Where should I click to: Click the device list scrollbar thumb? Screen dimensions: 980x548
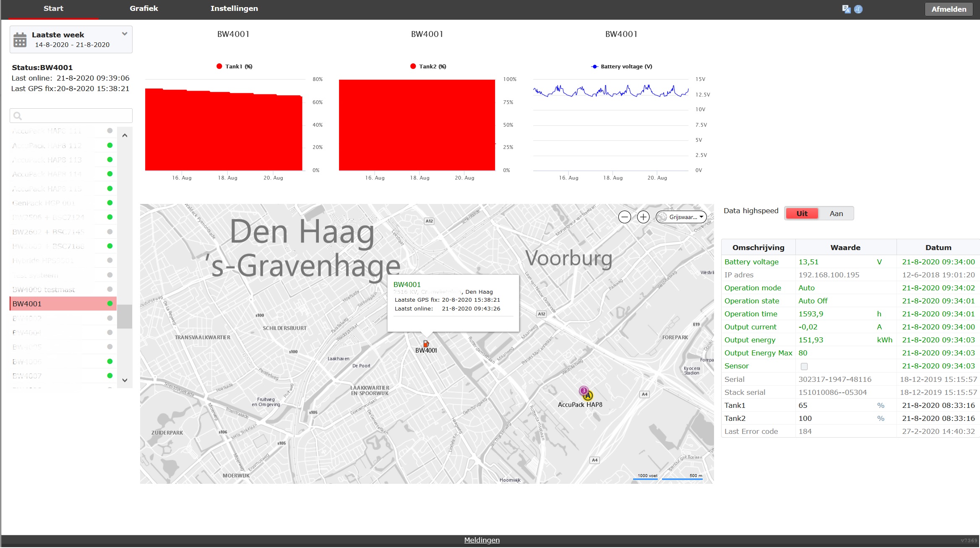pos(125,316)
